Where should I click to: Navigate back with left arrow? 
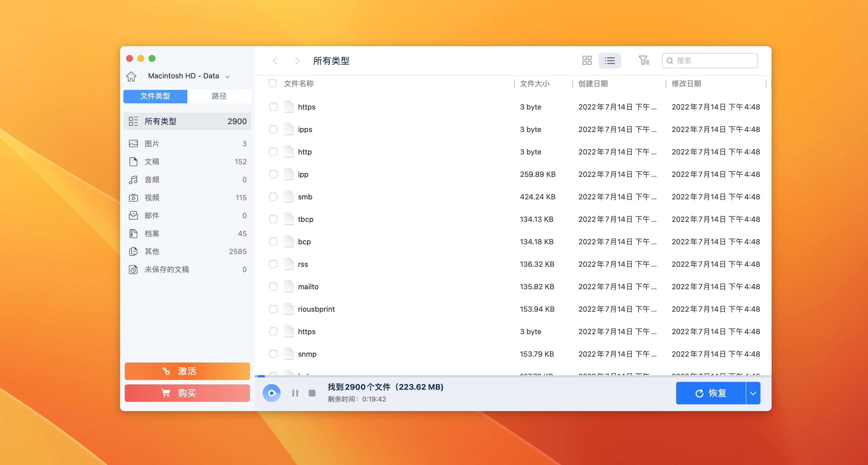click(x=275, y=61)
